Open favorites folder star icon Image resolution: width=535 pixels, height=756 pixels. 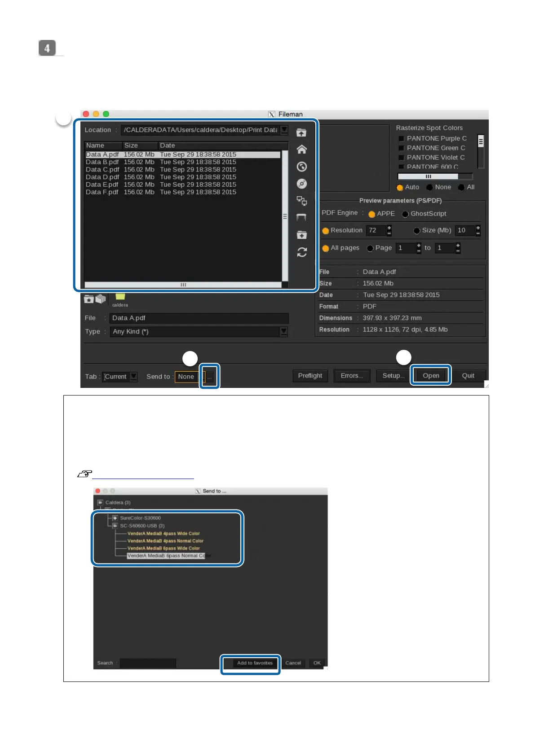click(x=89, y=299)
